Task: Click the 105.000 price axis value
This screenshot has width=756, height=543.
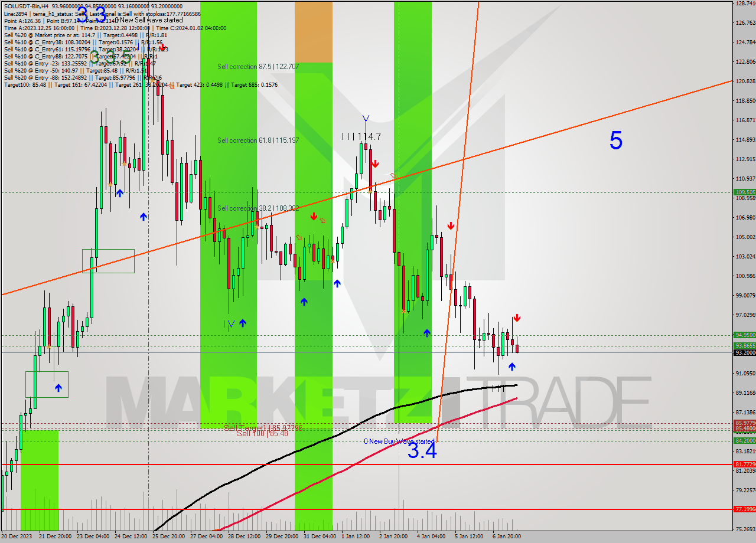Action: 745,237
